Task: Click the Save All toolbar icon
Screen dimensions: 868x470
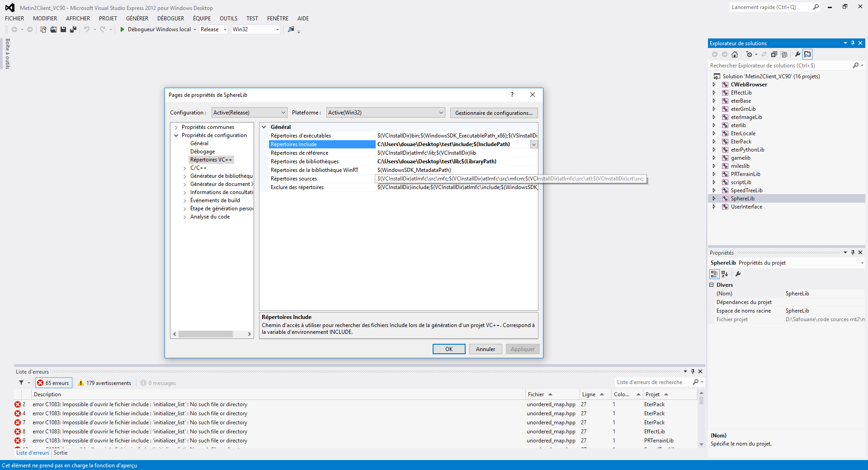Action: coord(73,29)
